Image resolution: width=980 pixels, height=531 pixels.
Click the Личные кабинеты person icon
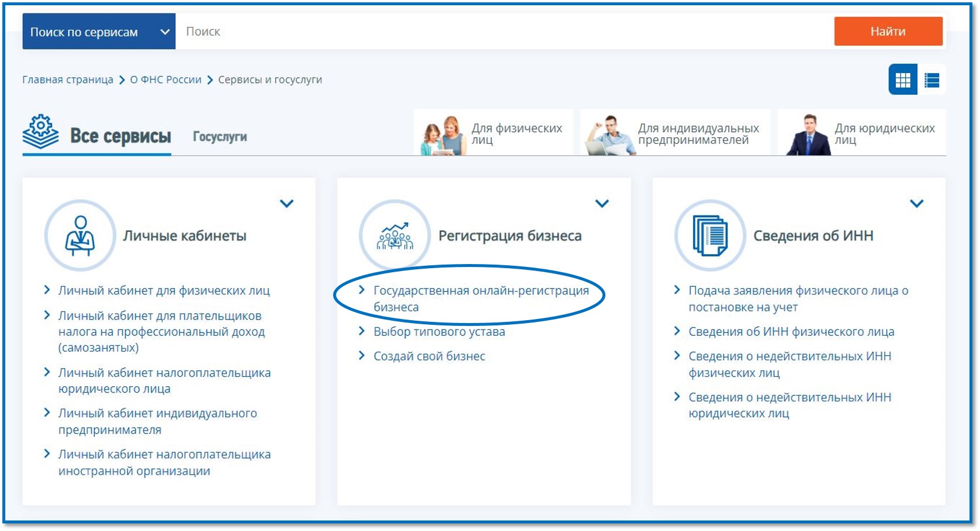80,235
